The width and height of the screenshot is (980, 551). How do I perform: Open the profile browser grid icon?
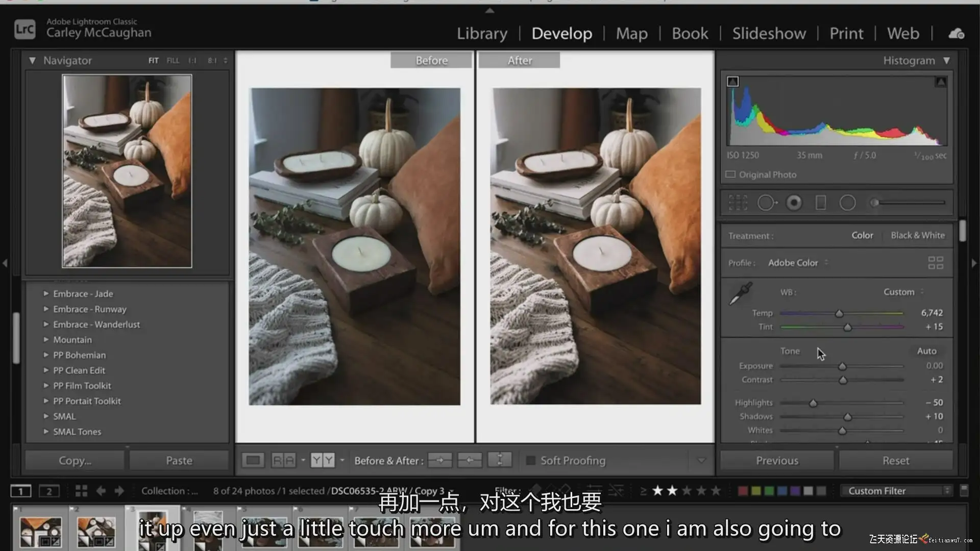click(935, 263)
